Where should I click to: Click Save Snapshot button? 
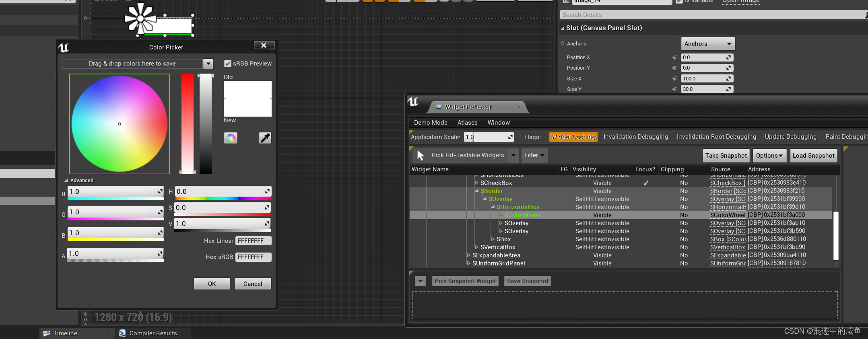coord(528,281)
